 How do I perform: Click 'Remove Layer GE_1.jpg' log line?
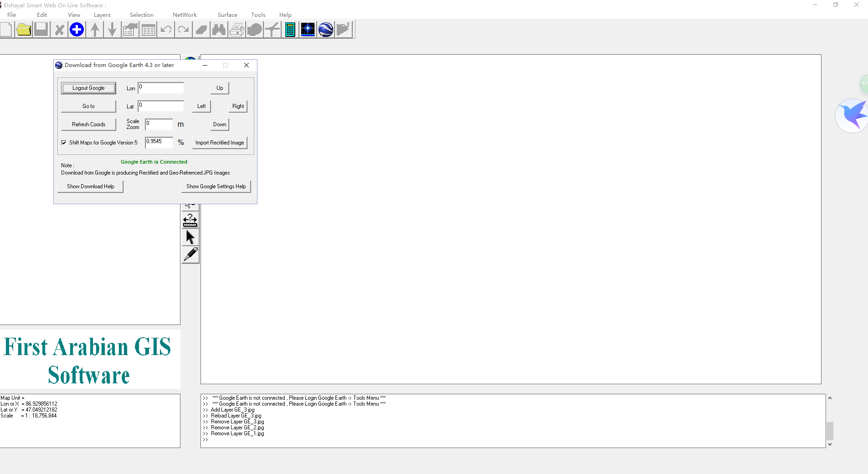(237, 433)
